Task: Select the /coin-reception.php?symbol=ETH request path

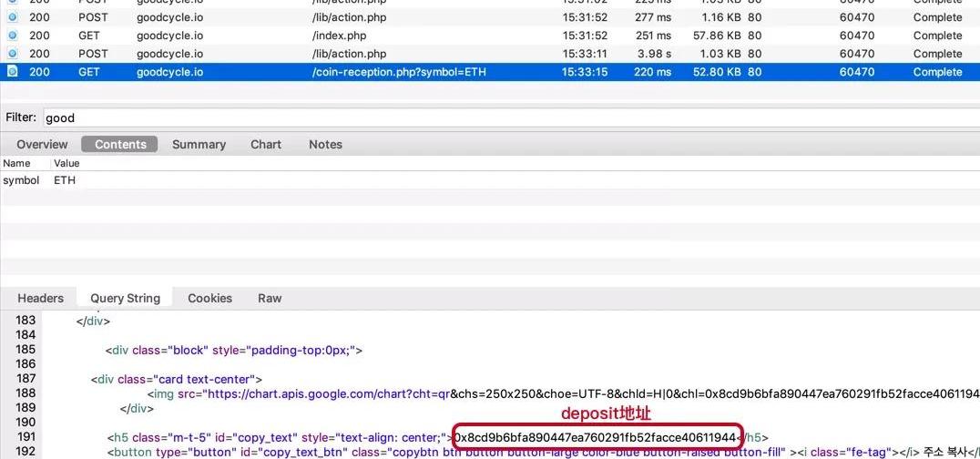Action: (x=399, y=72)
